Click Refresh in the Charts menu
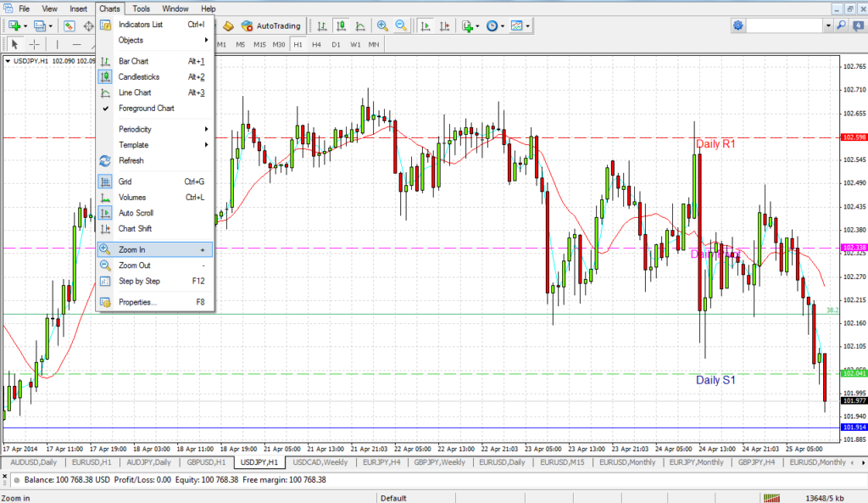This screenshot has height=503, width=868. click(x=155, y=160)
